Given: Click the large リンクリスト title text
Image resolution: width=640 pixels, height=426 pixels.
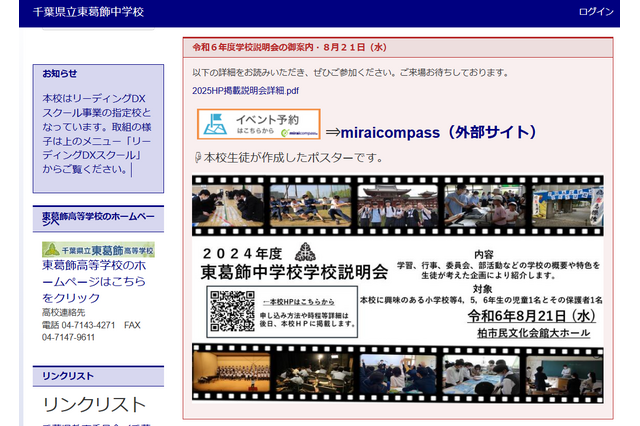Looking at the screenshot, I should click(94, 405).
